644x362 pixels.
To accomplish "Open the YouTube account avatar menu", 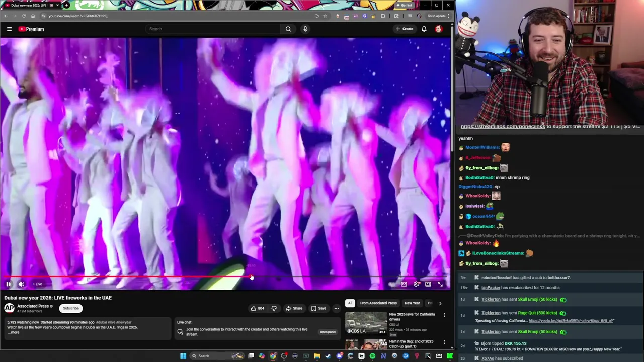I will pyautogui.click(x=439, y=29).
